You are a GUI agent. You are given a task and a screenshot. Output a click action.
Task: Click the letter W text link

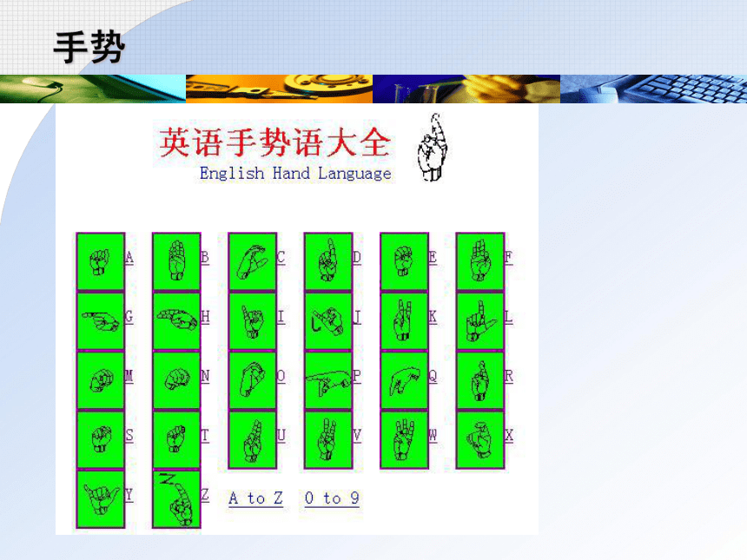click(433, 436)
